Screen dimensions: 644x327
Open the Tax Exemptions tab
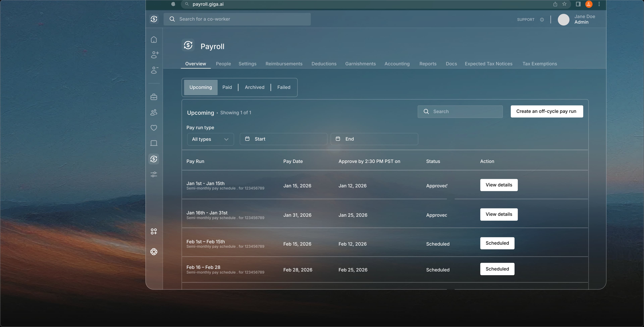(540, 64)
